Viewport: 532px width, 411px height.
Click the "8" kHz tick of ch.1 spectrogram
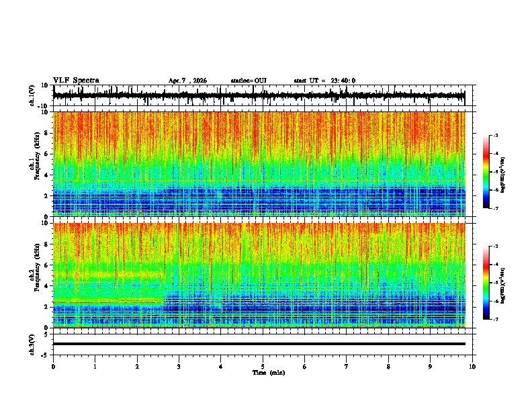click(x=46, y=133)
